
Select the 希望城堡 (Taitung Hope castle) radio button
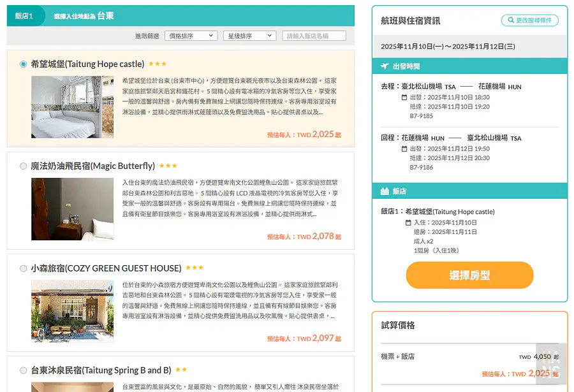click(24, 64)
